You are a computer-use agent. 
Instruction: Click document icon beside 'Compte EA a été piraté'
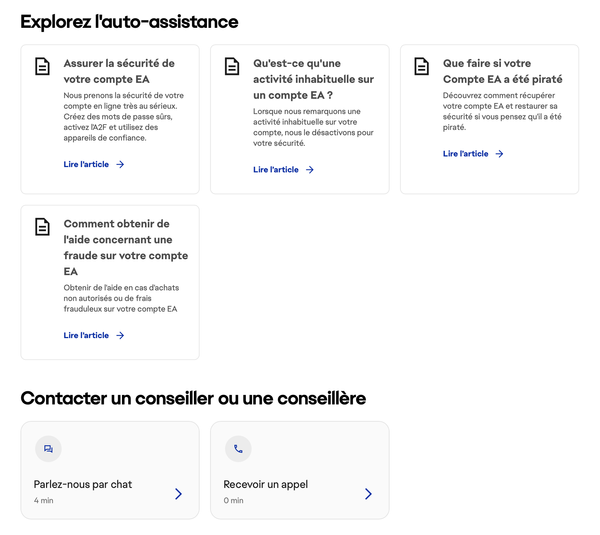pos(422,67)
